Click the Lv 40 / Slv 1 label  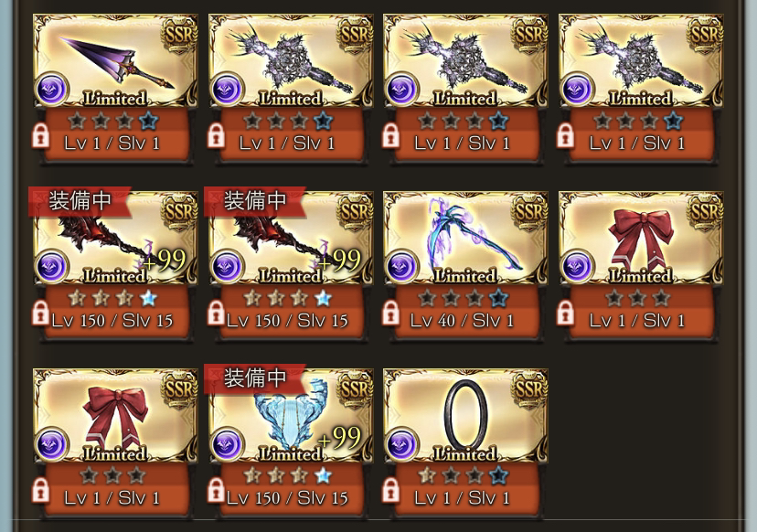tap(462, 321)
